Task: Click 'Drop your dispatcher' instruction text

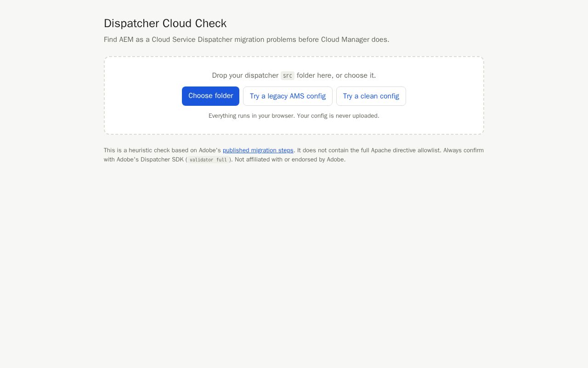Action: click(x=294, y=75)
